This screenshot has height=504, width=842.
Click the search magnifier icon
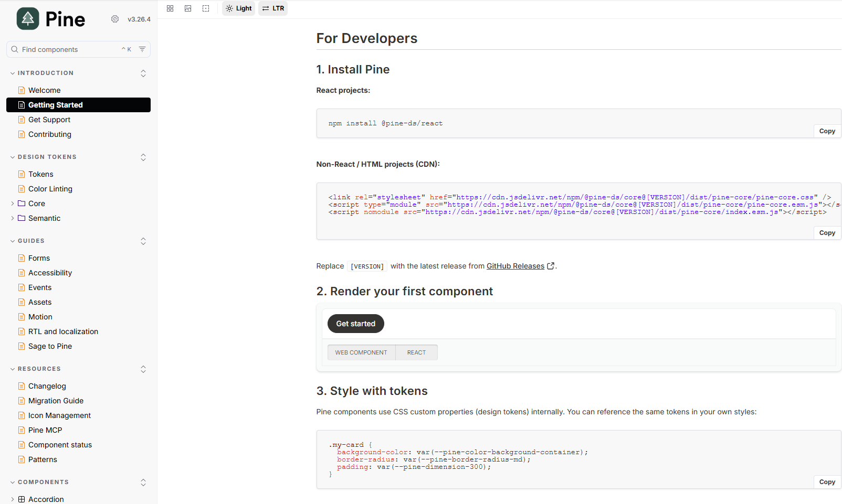click(15, 49)
